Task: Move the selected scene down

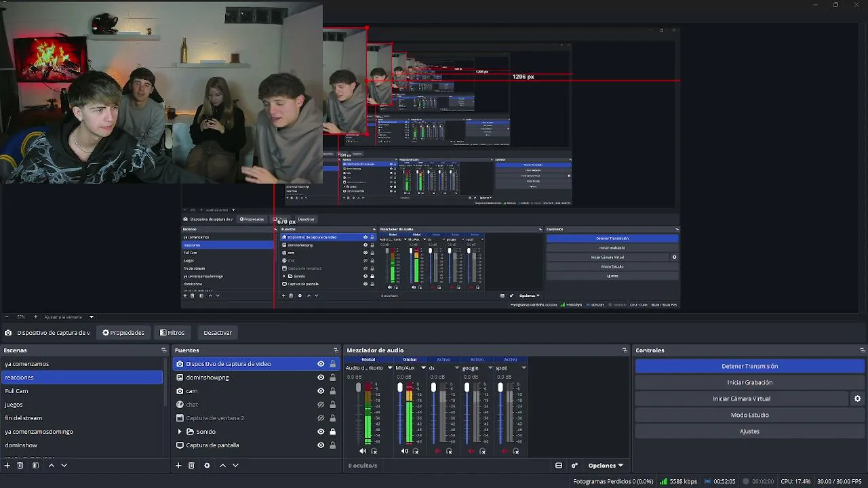Action: point(64,466)
